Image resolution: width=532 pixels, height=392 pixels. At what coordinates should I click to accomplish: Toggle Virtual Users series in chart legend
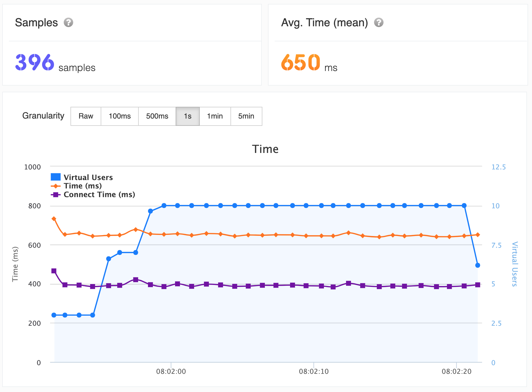[88, 177]
